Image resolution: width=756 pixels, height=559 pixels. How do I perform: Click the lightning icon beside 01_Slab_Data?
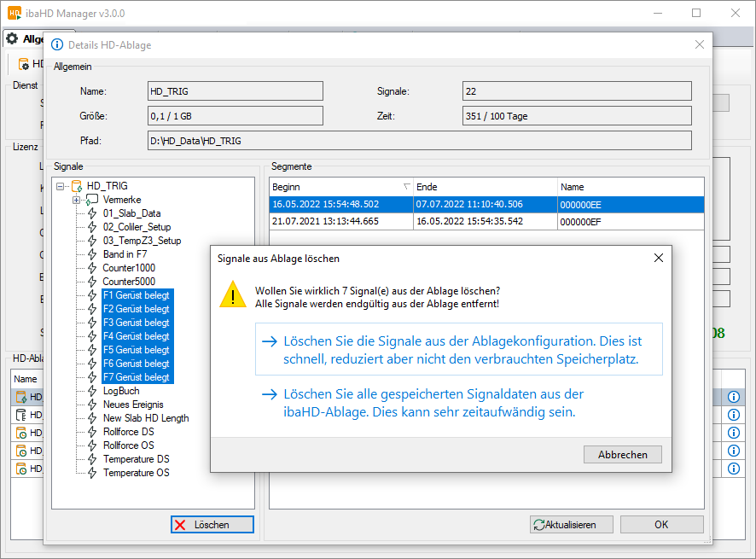tap(92, 213)
